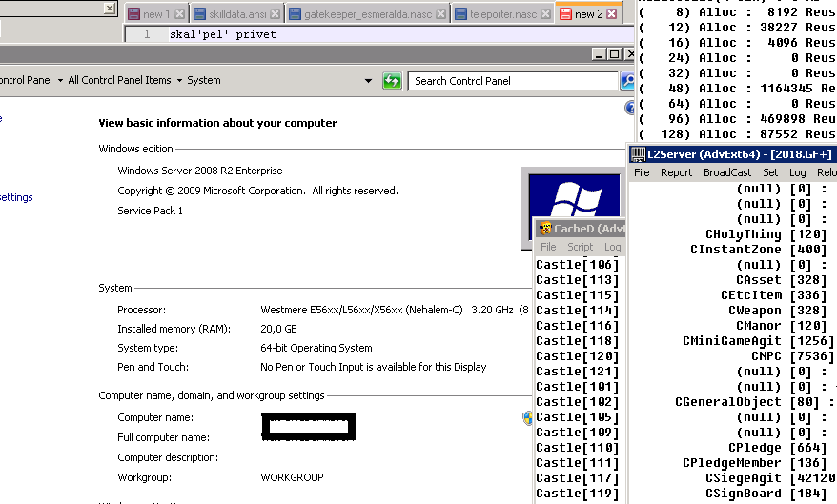Close the gatekeeper_esmeralda.nasc tab

coord(441,14)
